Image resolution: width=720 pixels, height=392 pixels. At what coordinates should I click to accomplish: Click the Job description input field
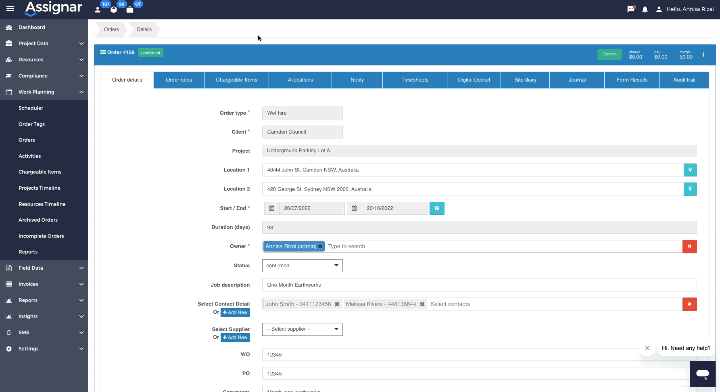tap(479, 285)
